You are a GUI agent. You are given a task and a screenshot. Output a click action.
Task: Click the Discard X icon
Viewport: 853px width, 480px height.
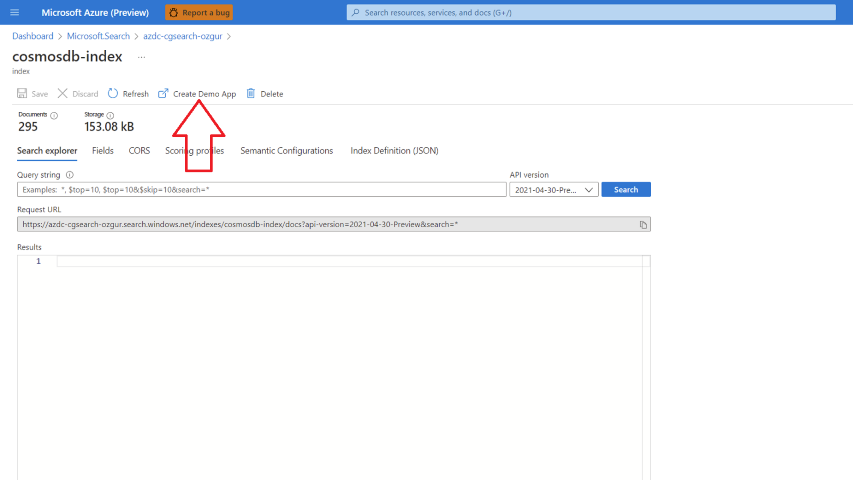(x=63, y=93)
